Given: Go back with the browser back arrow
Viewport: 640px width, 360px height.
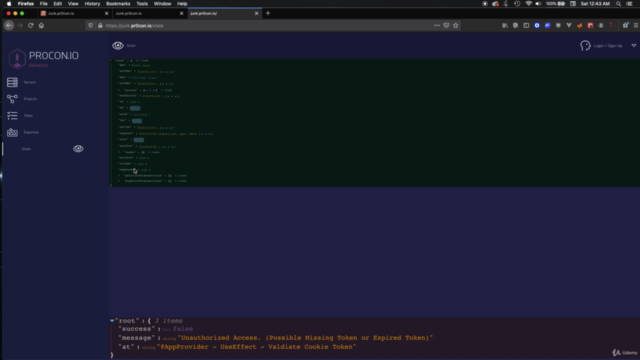Looking at the screenshot, I should [9, 25].
